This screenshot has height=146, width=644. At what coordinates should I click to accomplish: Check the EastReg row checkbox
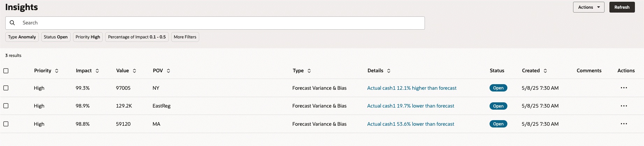(x=6, y=106)
